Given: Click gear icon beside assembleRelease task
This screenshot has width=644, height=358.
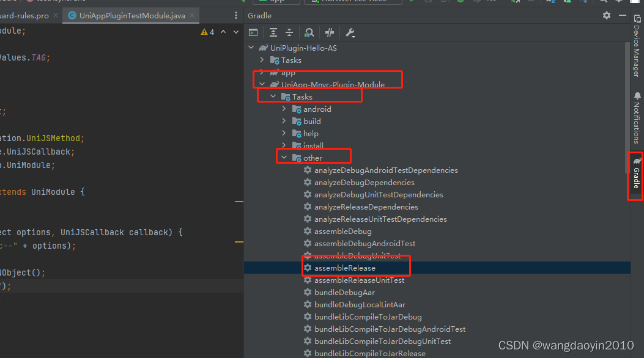Looking at the screenshot, I should pyautogui.click(x=307, y=268).
